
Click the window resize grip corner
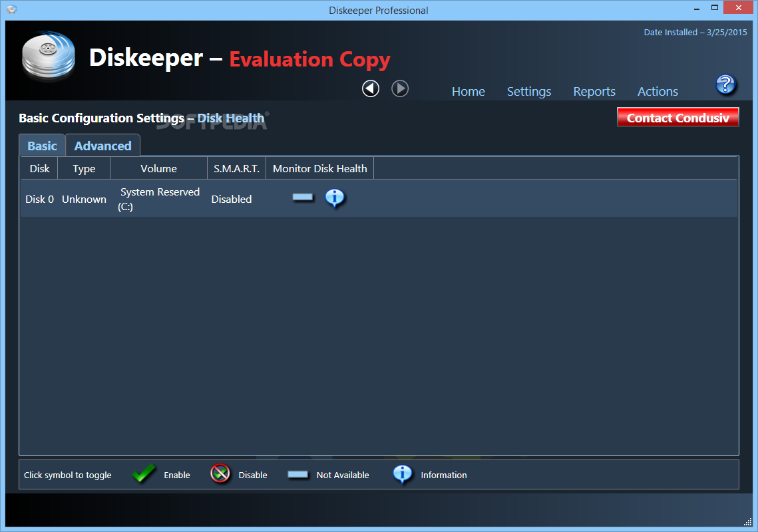(747, 521)
